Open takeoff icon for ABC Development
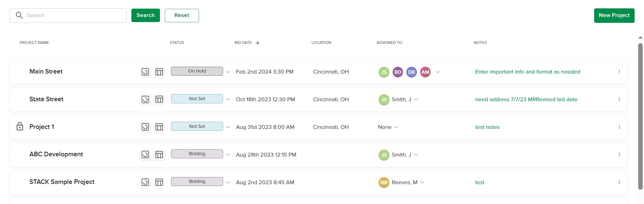This screenshot has width=644, height=204. pyautogui.click(x=145, y=155)
